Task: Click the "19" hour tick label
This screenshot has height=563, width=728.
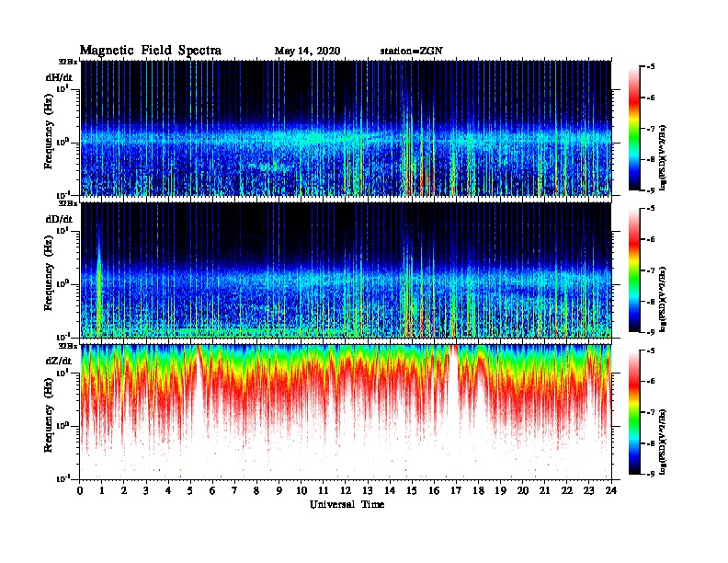Action: 500,491
